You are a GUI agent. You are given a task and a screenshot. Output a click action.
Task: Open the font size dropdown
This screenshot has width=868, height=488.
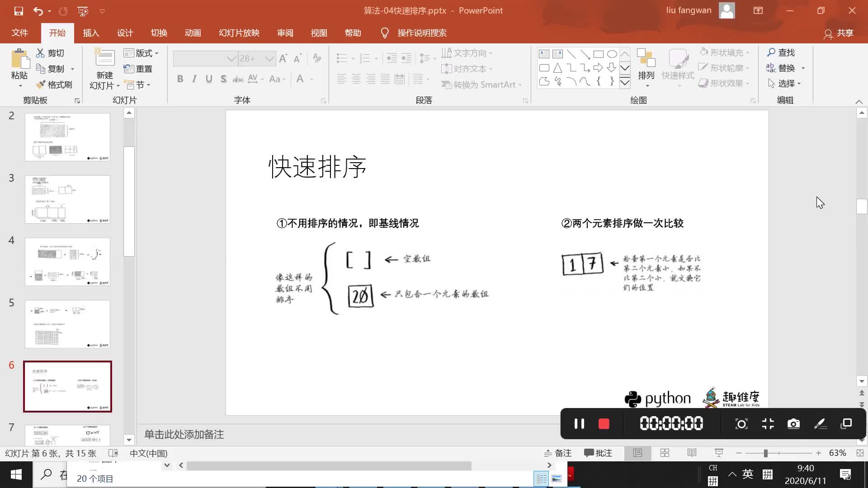269,59
